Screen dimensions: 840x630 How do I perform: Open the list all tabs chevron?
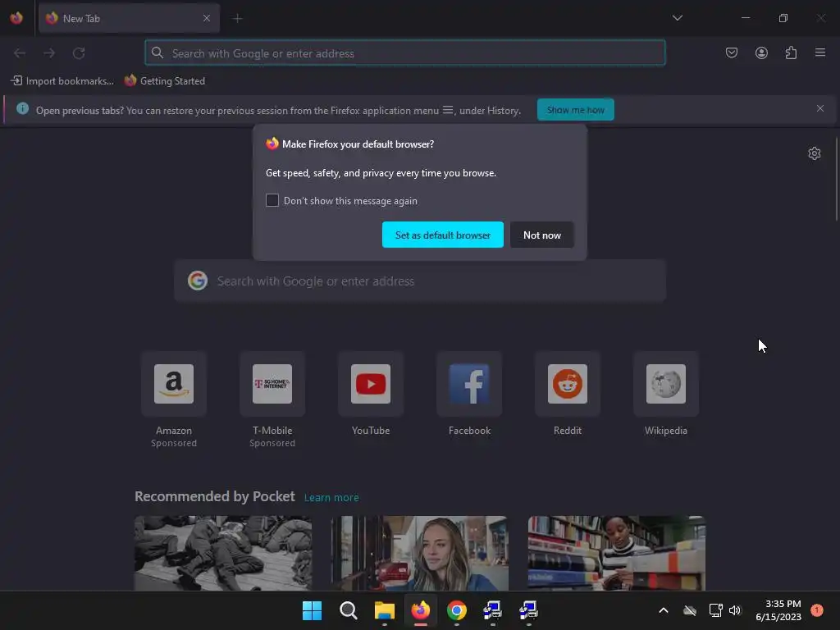(x=677, y=18)
